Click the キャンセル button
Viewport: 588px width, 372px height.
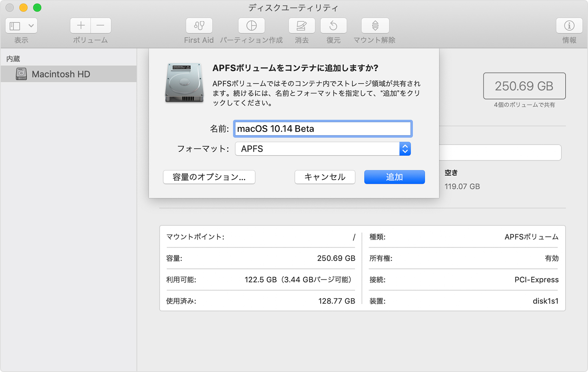click(325, 177)
